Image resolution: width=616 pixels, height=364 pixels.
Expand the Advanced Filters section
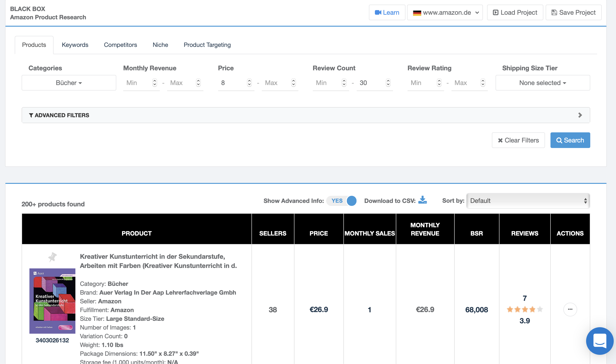pos(306,115)
